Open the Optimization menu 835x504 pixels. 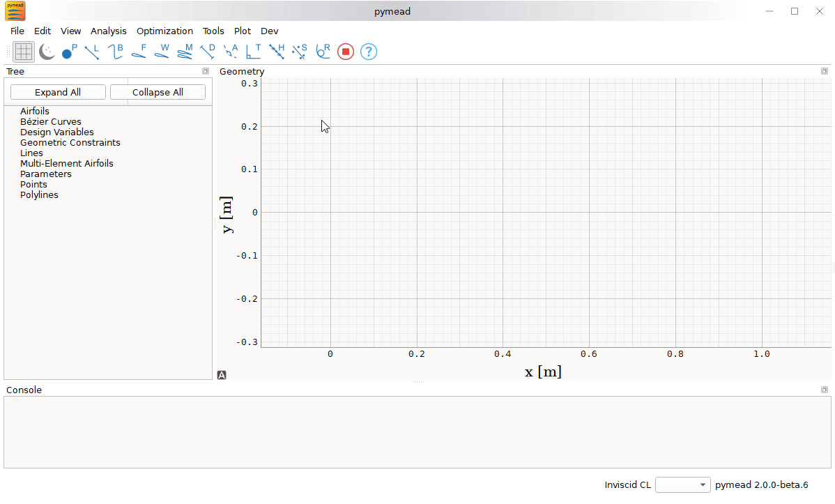164,31
